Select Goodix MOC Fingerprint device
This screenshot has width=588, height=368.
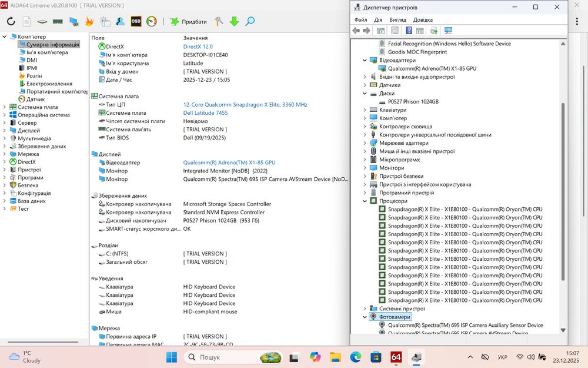tap(417, 52)
